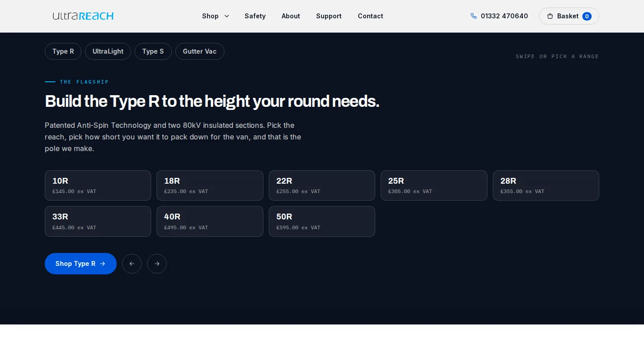Click the "Patented Anti-Spin Technology" paragraph

[173, 137]
